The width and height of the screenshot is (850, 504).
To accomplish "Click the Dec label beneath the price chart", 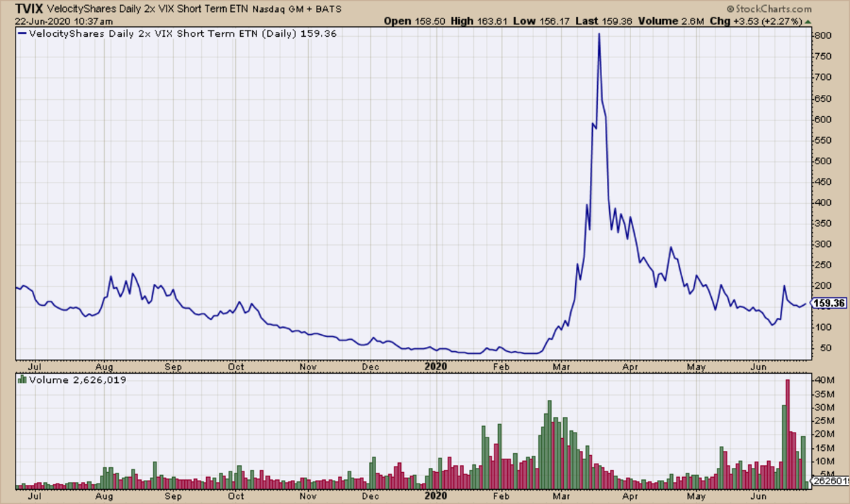I will click(369, 367).
